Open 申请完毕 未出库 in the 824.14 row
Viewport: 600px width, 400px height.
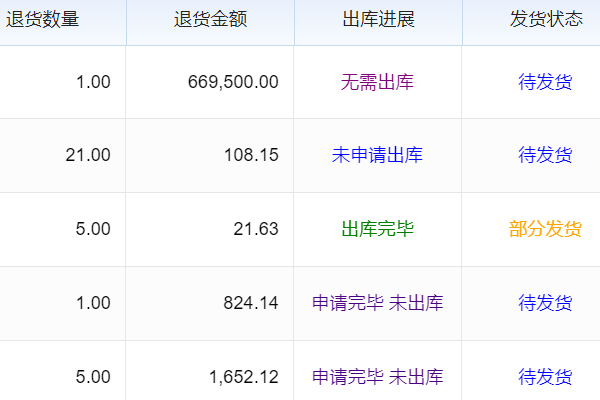point(377,303)
